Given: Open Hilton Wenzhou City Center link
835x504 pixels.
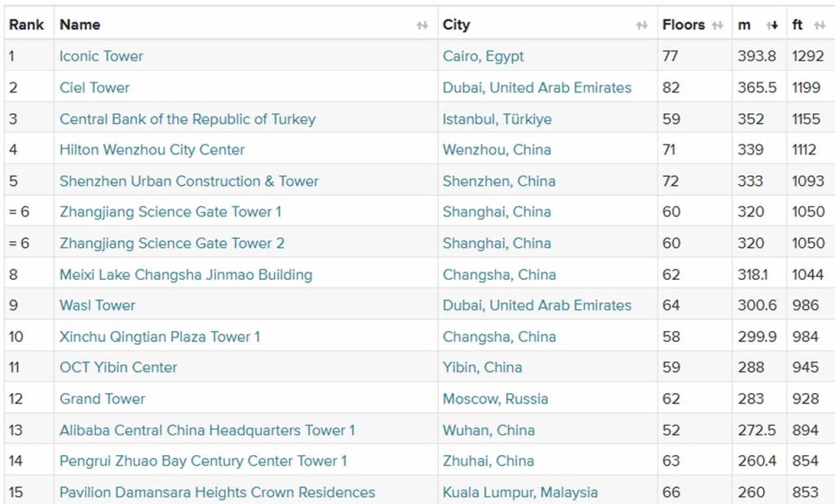Looking at the screenshot, I should (x=152, y=150).
